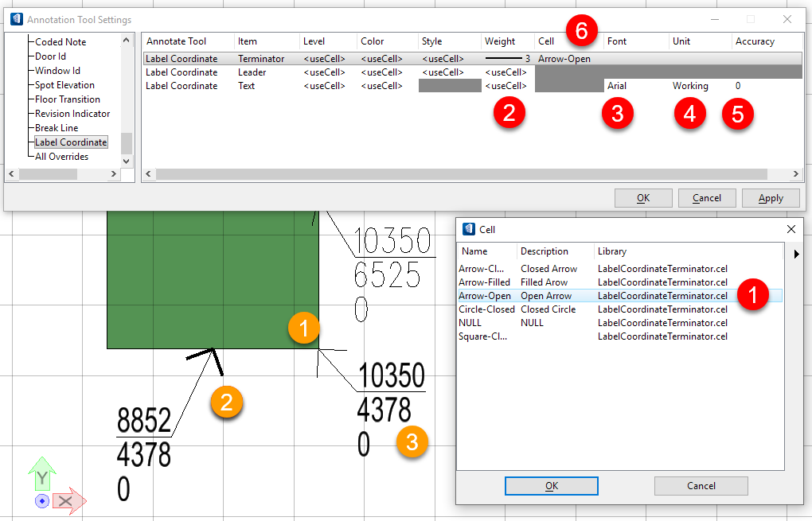Click the Item column header
This screenshot has height=521, width=812.
(x=248, y=41)
